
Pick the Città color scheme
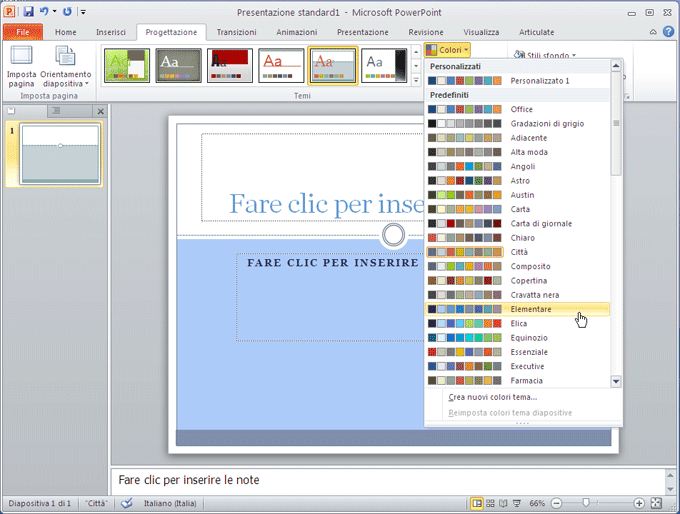[x=517, y=252]
